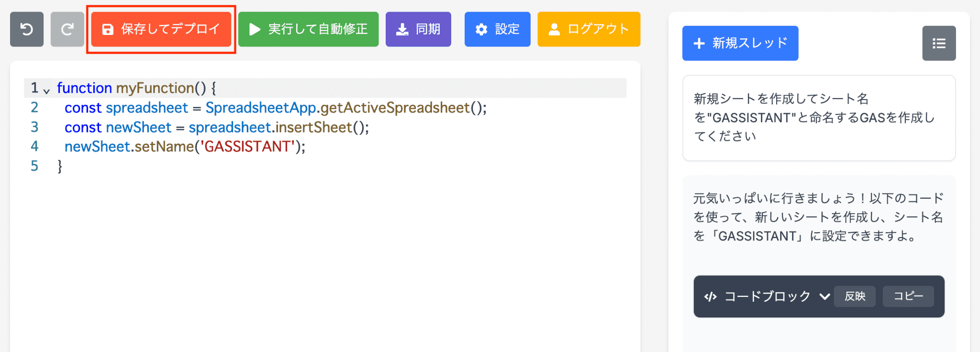Click the code tag icon beside コードブロック
This screenshot has width=980, height=352.
tap(710, 296)
